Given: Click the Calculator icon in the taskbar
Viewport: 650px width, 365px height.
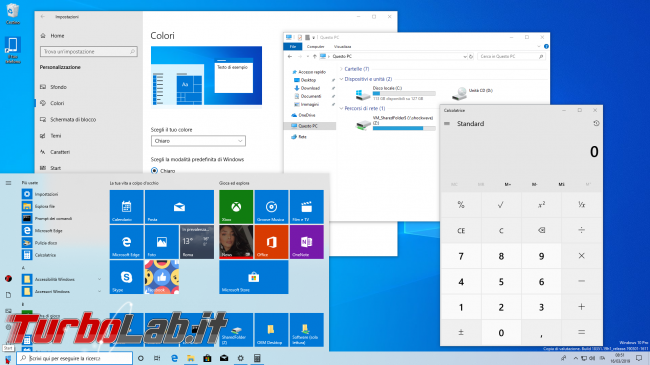Looking at the screenshot, I should 257,358.
